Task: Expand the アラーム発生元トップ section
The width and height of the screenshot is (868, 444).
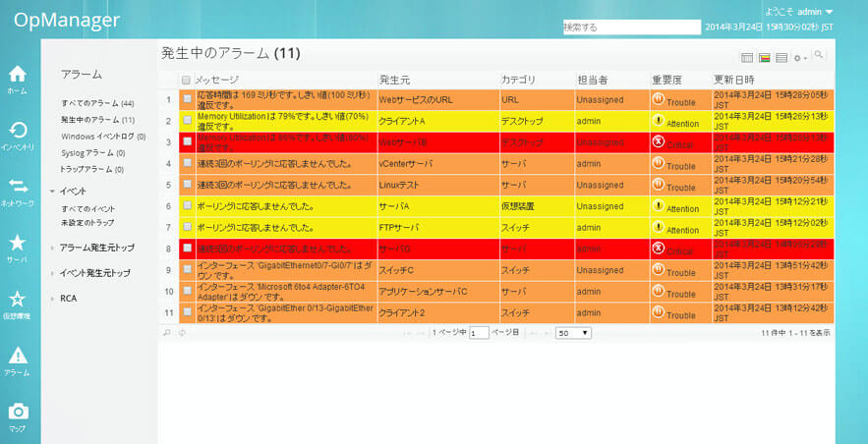Action: coord(52,248)
